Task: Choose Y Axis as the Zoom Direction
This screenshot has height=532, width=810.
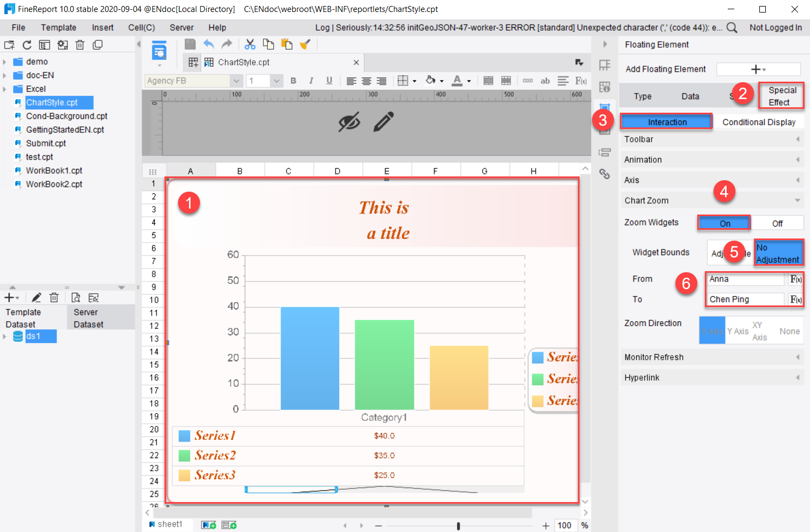Action: point(737,330)
